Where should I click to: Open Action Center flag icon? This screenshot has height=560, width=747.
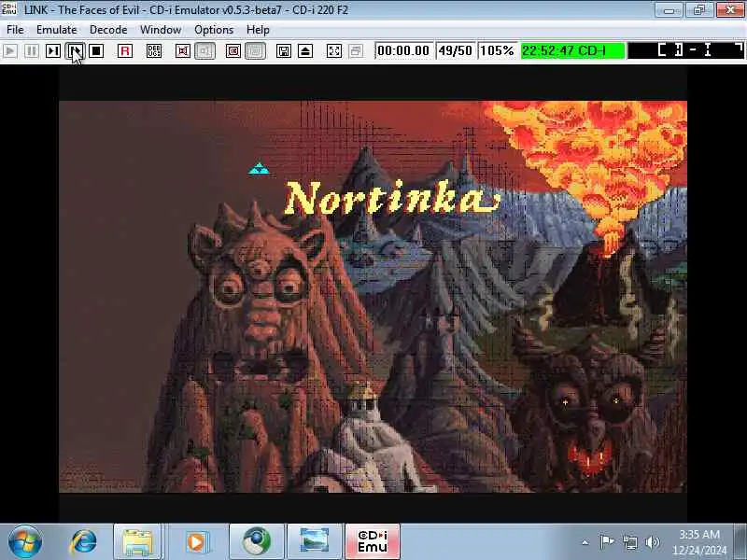tap(606, 542)
